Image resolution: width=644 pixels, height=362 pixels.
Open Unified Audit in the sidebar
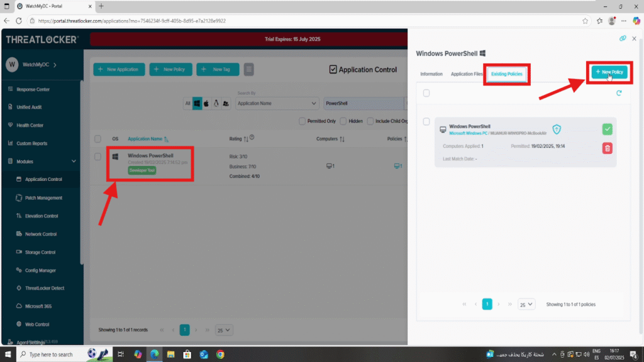click(x=29, y=107)
